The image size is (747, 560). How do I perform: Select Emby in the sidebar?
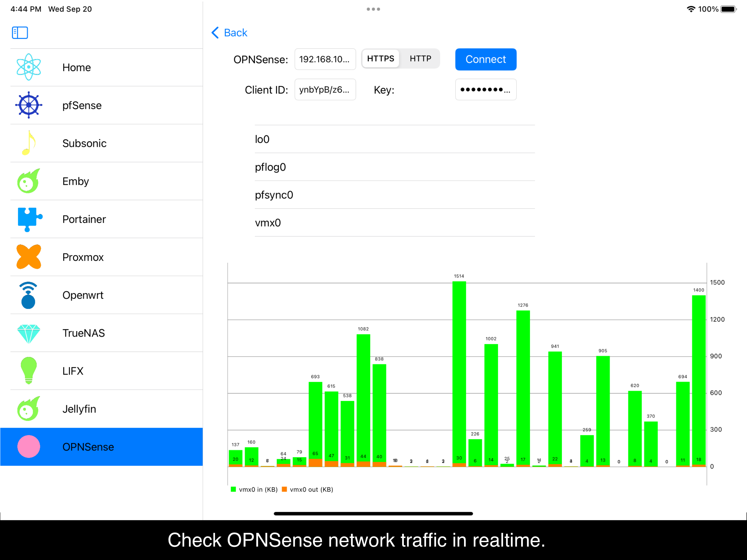(x=107, y=181)
